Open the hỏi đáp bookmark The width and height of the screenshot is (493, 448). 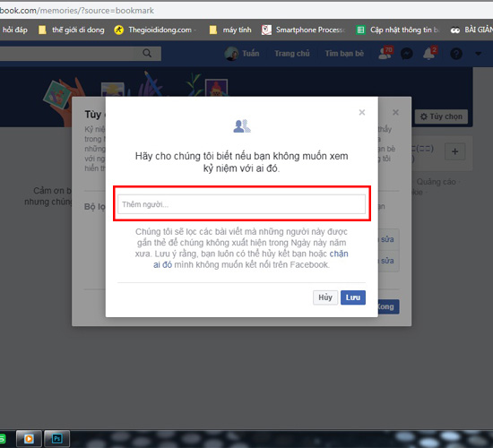[14, 30]
